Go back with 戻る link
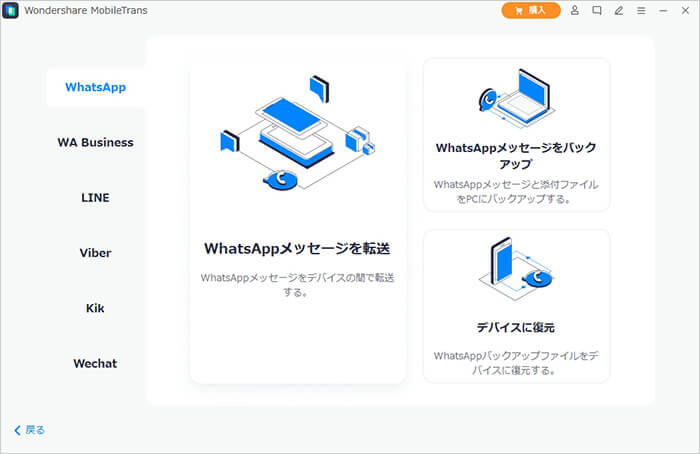Screen dimensions: 700x454 [x=30, y=430]
